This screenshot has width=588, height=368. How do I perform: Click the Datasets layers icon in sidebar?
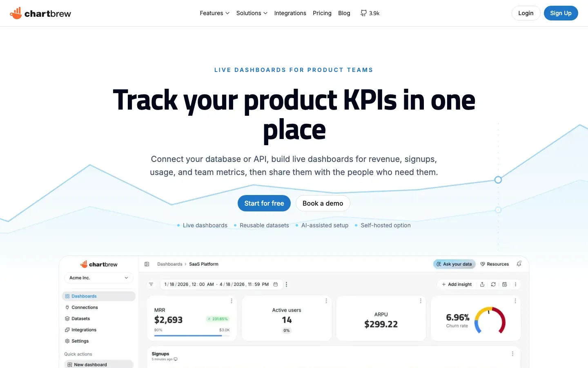pos(67,319)
